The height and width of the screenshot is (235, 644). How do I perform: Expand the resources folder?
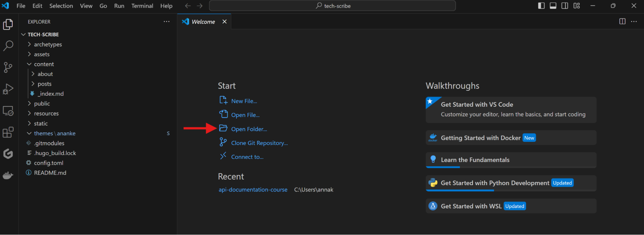29,113
